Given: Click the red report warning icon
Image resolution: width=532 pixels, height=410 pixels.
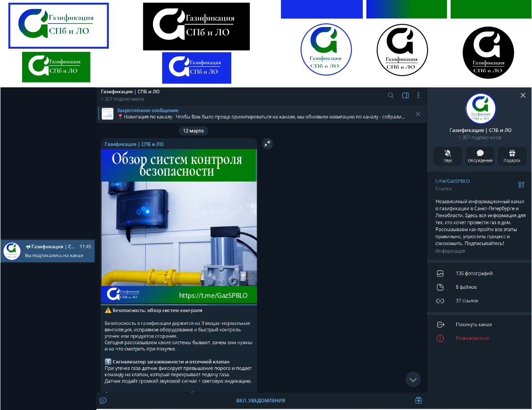Looking at the screenshot, I should tap(440, 338).
